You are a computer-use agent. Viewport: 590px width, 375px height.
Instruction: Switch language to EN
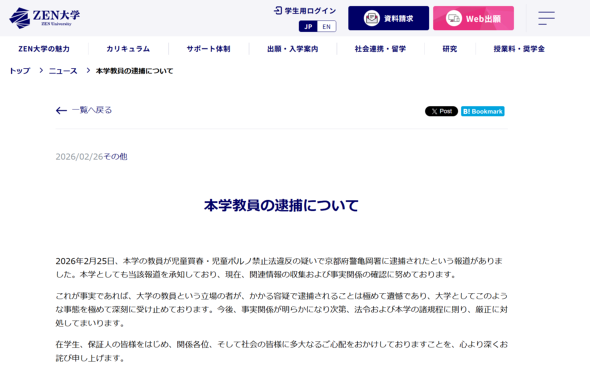pos(327,26)
